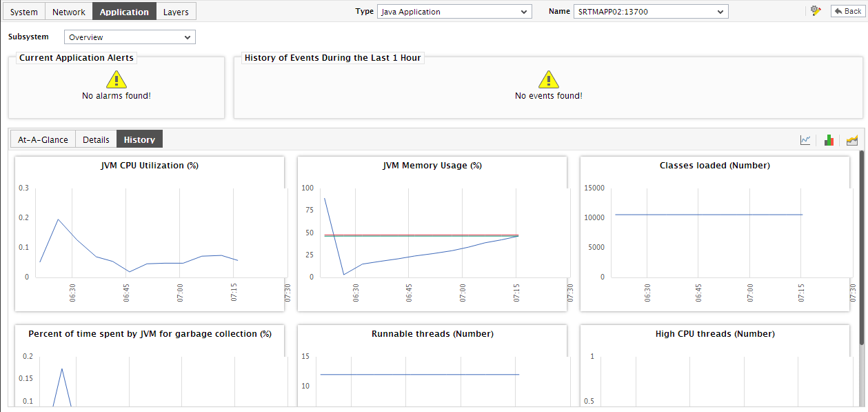Click the JVM CPU Utilization chart title

(150, 166)
